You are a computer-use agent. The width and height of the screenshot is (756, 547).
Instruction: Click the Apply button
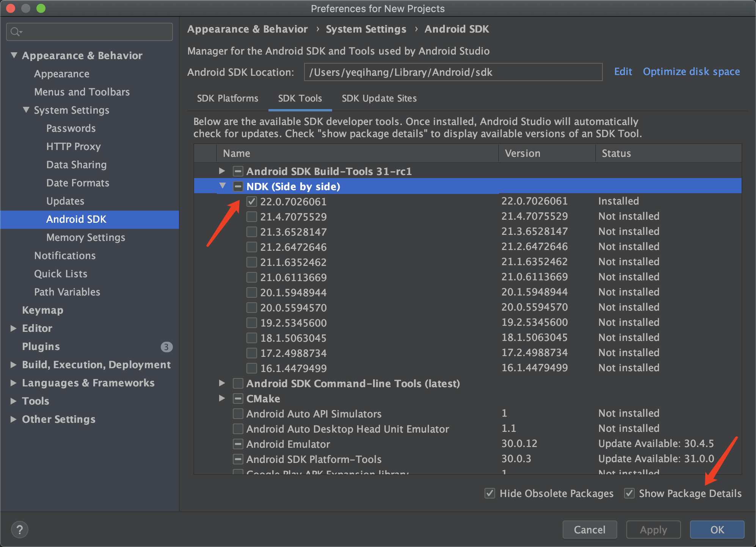pos(653,530)
